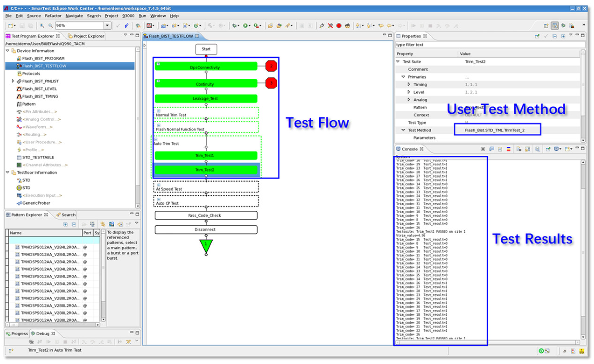Select the Pass_Code_Check flow node

(x=206, y=215)
